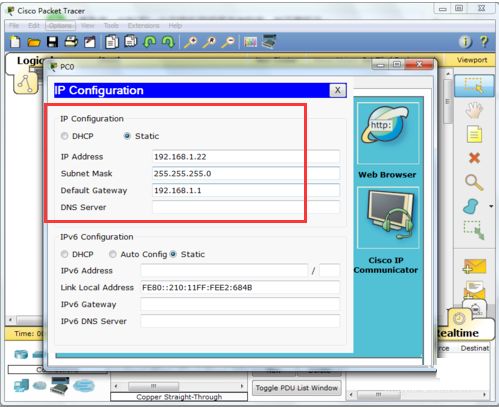Choose the Inspect magnifier tool
Image resolution: width=499 pixels, height=407 pixels.
pos(474,182)
